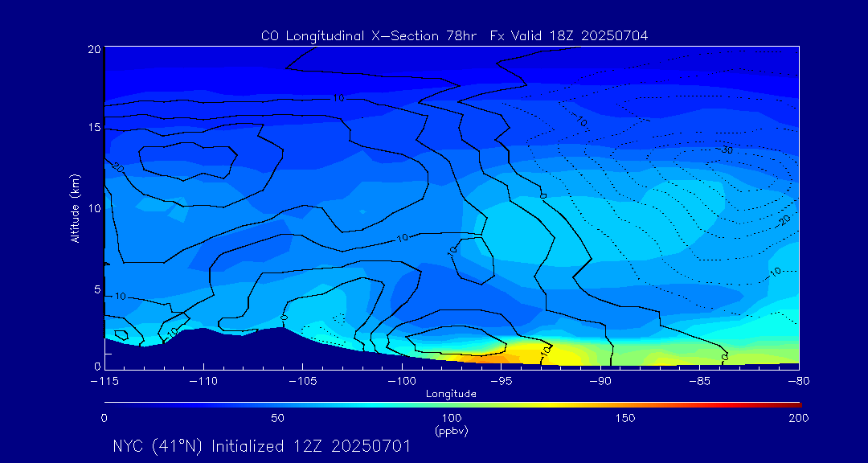Click the longitude tick '-110'

[203, 381]
